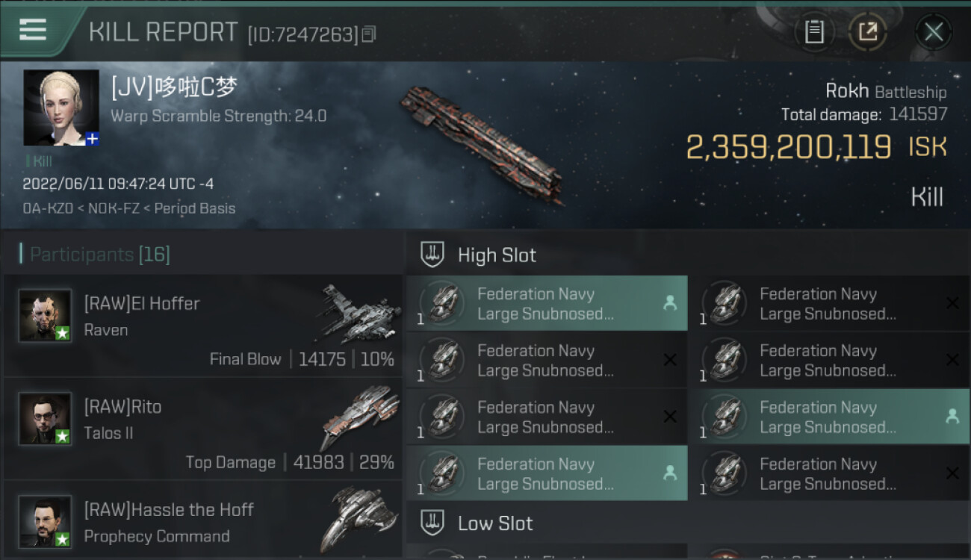Image resolution: width=971 pixels, height=560 pixels.
Task: Open the kill report clipboard icon
Action: pyautogui.click(x=814, y=32)
